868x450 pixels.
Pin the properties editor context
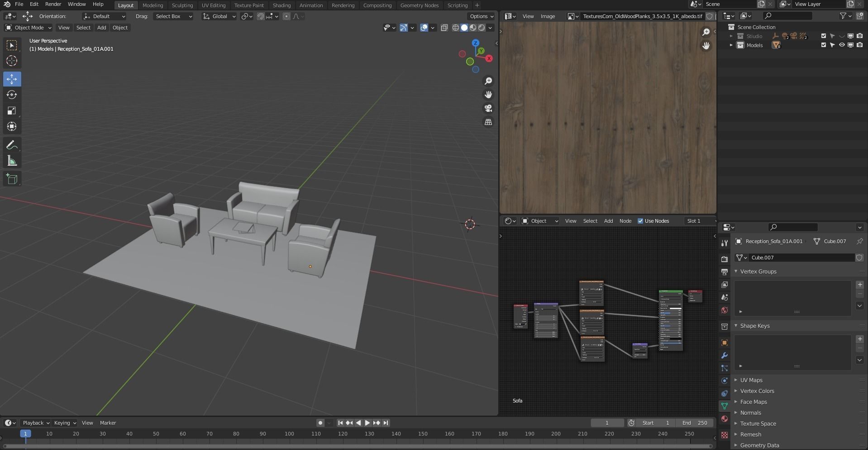[x=859, y=241]
